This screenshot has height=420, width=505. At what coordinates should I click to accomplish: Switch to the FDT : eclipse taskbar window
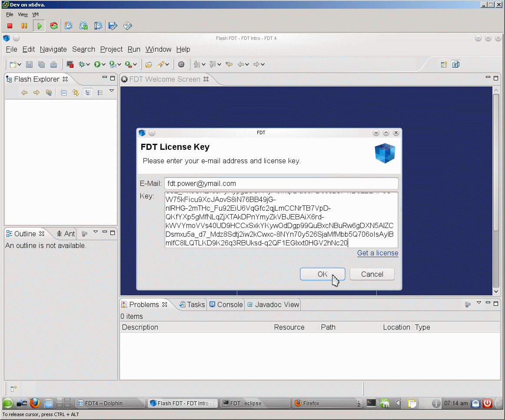256,403
